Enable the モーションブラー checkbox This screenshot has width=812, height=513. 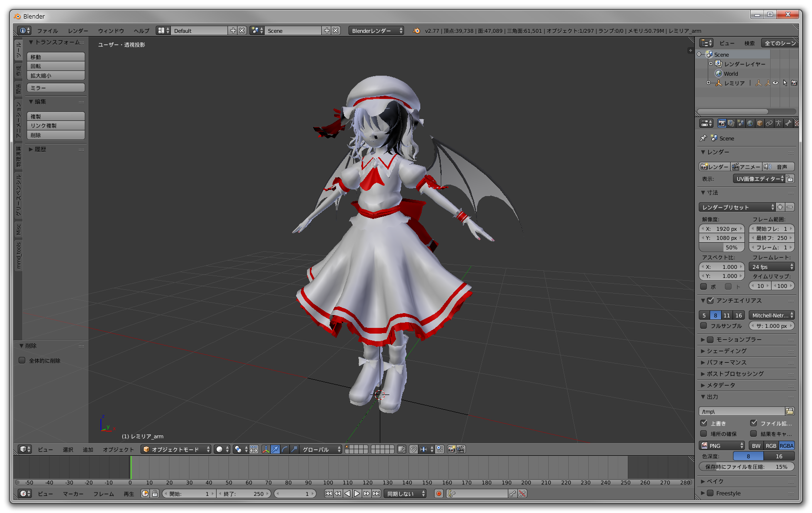(x=710, y=339)
